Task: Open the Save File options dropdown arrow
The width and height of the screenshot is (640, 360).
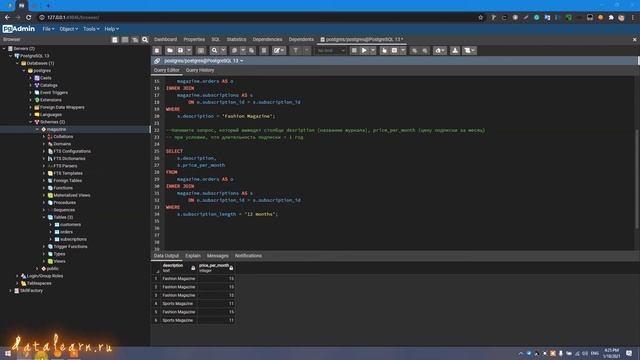Action: point(189,51)
